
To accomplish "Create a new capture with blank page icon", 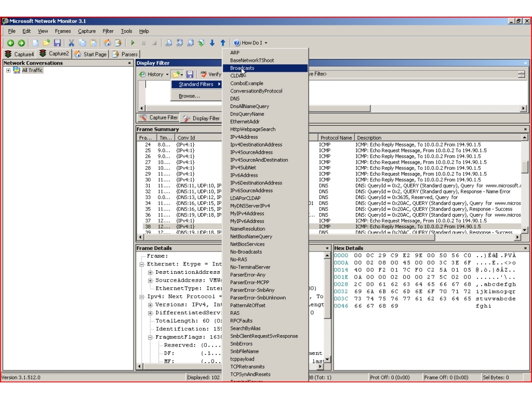I will pyautogui.click(x=35, y=43).
